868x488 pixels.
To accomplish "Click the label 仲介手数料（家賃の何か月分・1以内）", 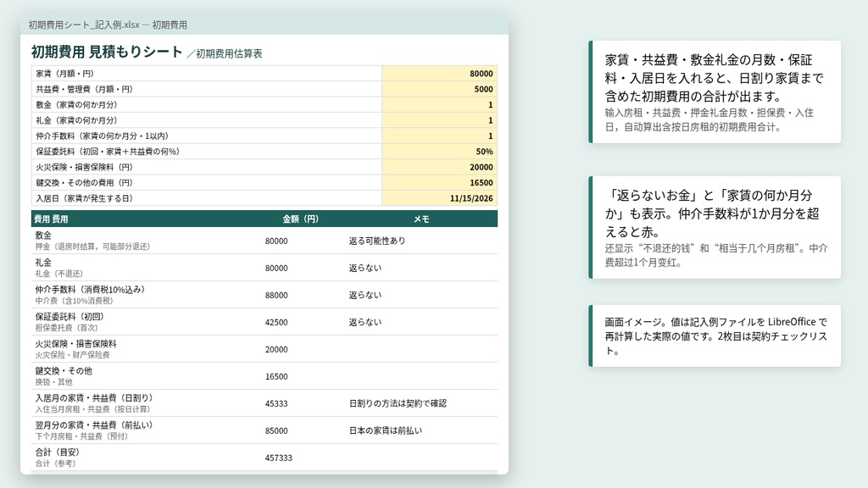I will point(103,136).
